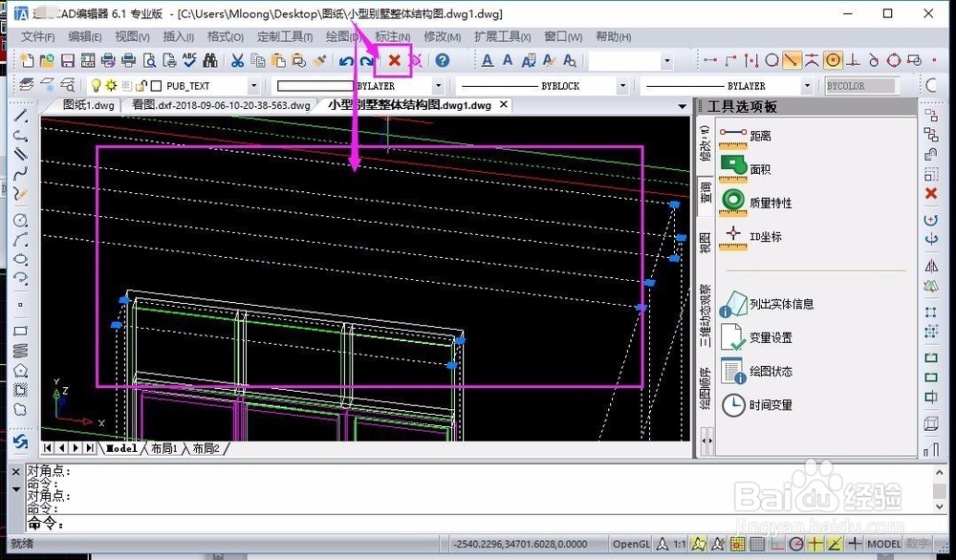Toggle the grid display icon in status bar
956x560 pixels.
coord(756,544)
